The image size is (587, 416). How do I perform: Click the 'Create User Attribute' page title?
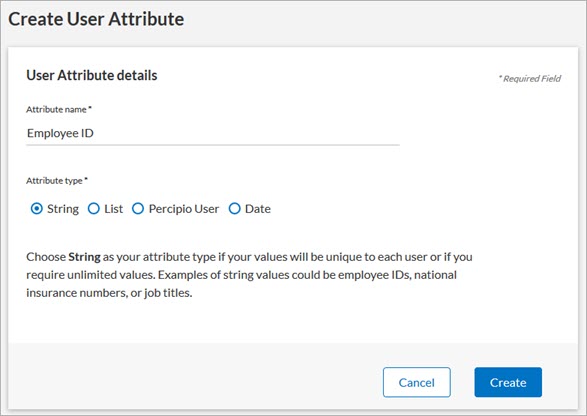(x=96, y=19)
